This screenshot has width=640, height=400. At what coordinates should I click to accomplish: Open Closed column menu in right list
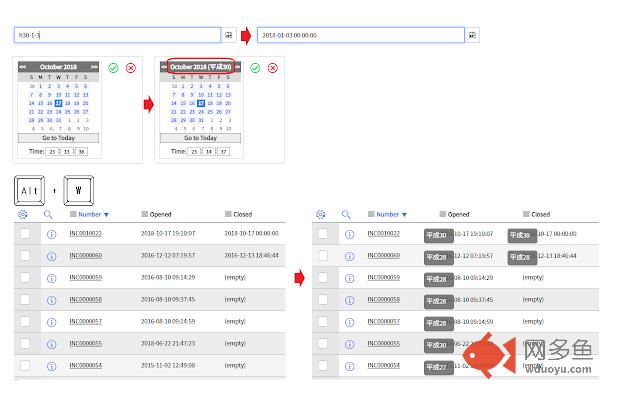tap(526, 214)
